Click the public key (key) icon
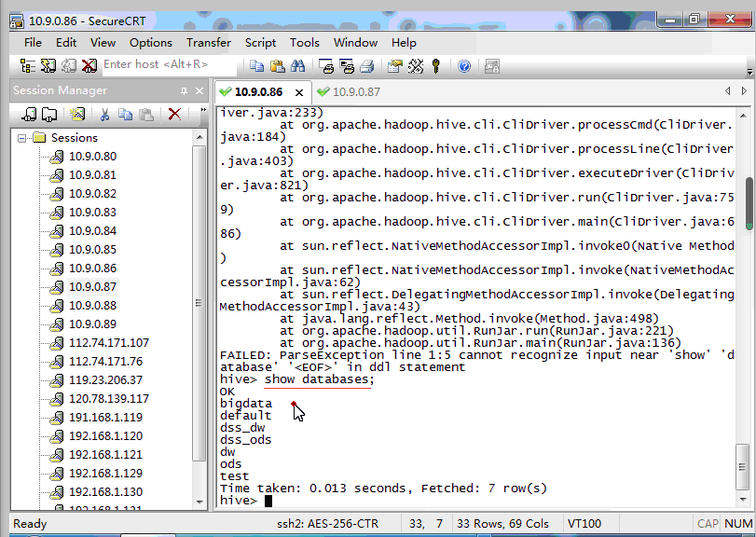Image resolution: width=756 pixels, height=537 pixels. [435, 65]
